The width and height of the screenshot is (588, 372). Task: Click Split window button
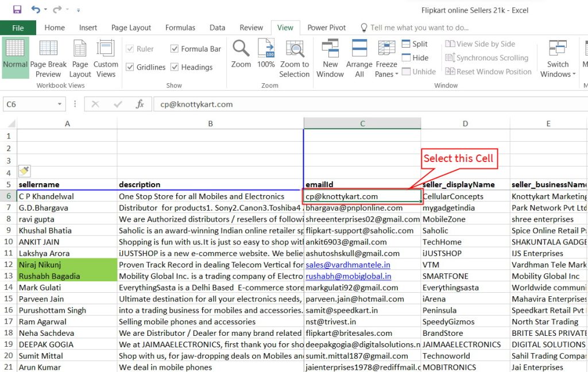(x=415, y=44)
